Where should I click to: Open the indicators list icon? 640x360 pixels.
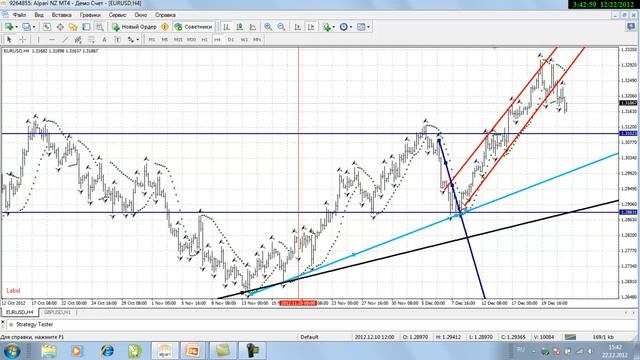[326, 27]
